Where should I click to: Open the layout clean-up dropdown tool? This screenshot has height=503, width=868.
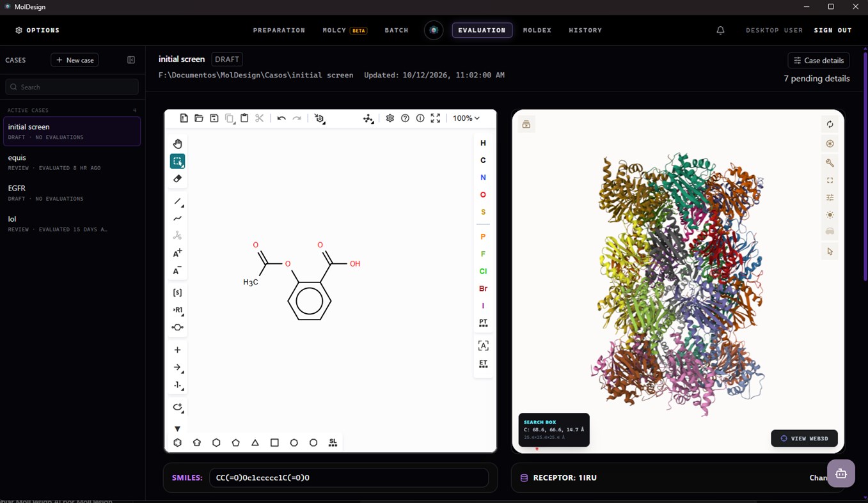368,118
